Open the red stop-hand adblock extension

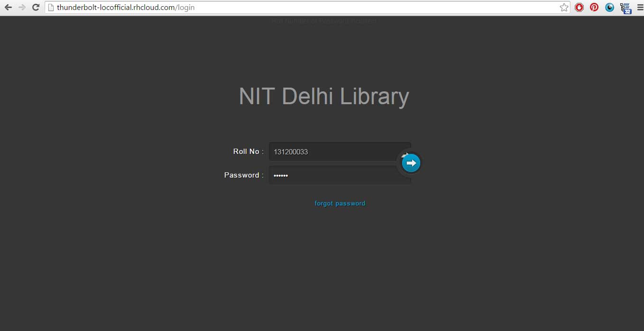pyautogui.click(x=579, y=8)
